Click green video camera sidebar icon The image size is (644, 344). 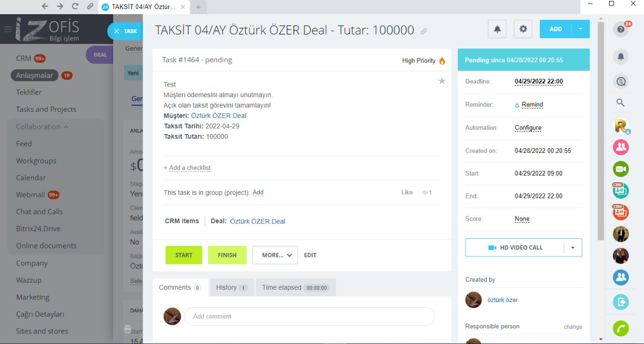click(621, 168)
